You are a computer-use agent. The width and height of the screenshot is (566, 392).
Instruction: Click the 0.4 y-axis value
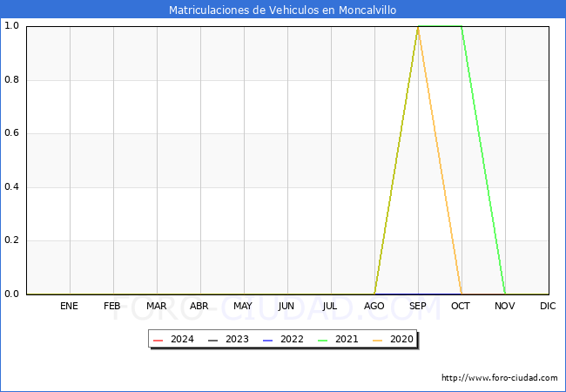[x=11, y=187]
